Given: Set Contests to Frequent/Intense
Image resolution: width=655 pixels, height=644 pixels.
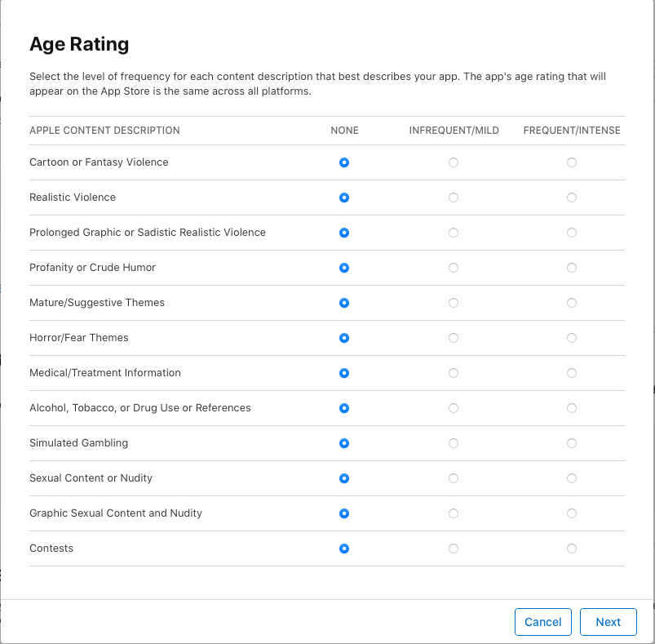Looking at the screenshot, I should point(572,549).
